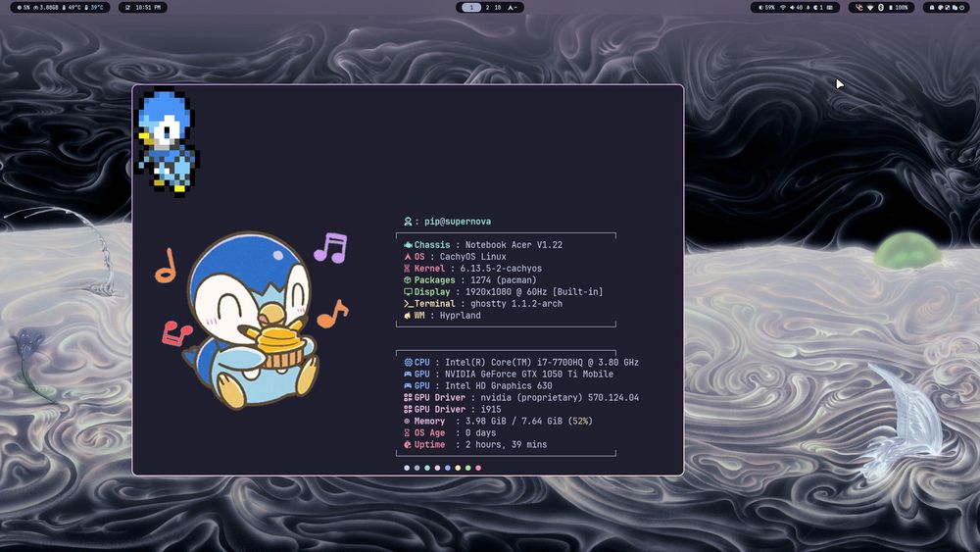Click the Piplup eating pancakes image
This screenshot has width=980, height=552.
tap(251, 320)
